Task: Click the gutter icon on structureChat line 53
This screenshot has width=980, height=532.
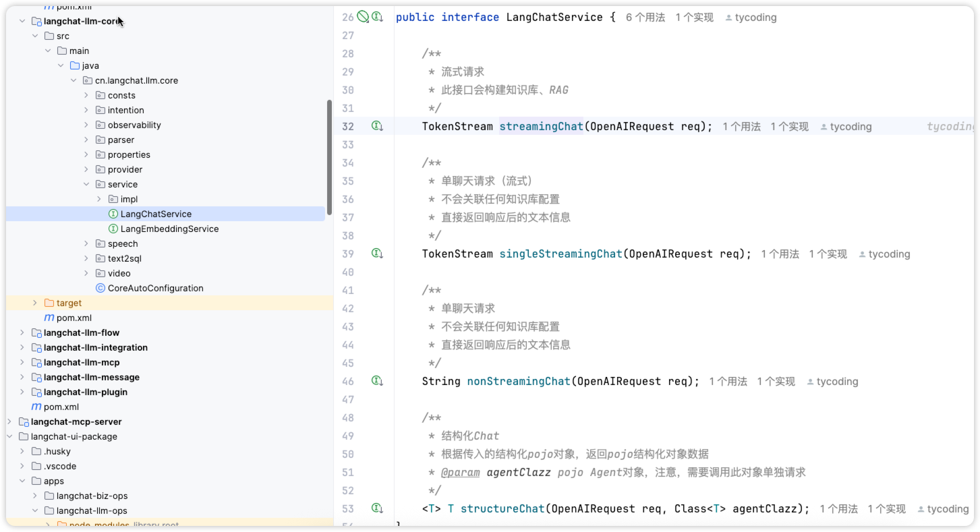Action: point(378,508)
